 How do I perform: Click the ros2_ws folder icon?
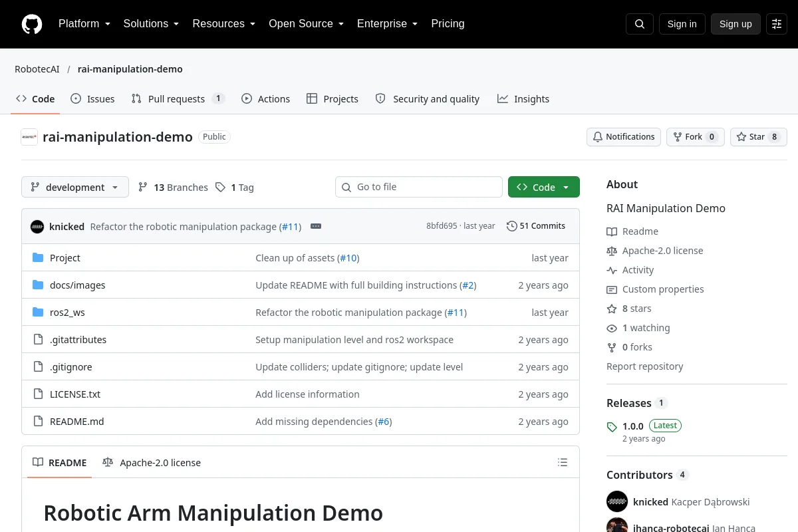tap(38, 313)
